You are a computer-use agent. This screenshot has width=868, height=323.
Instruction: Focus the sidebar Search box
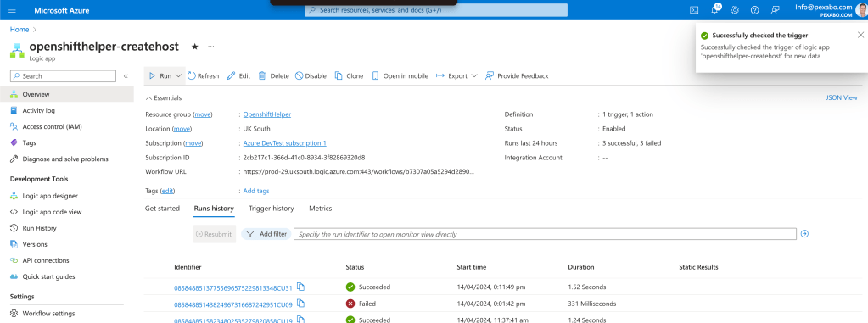pos(63,76)
